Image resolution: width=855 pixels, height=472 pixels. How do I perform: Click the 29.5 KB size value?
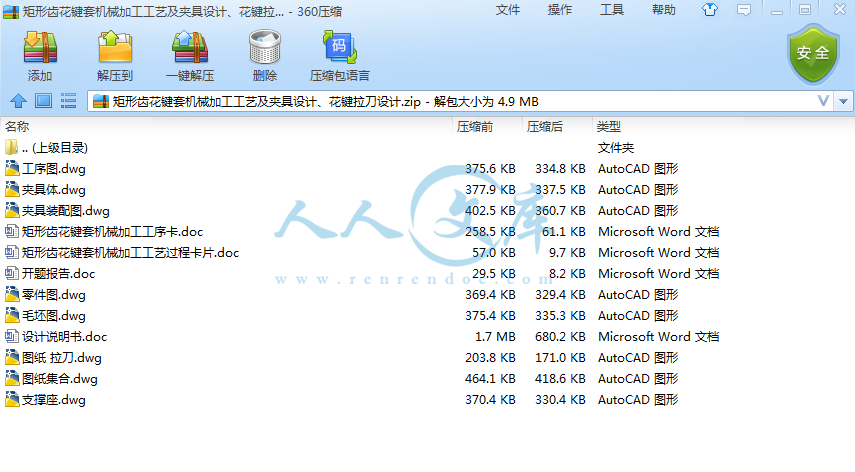click(x=493, y=274)
